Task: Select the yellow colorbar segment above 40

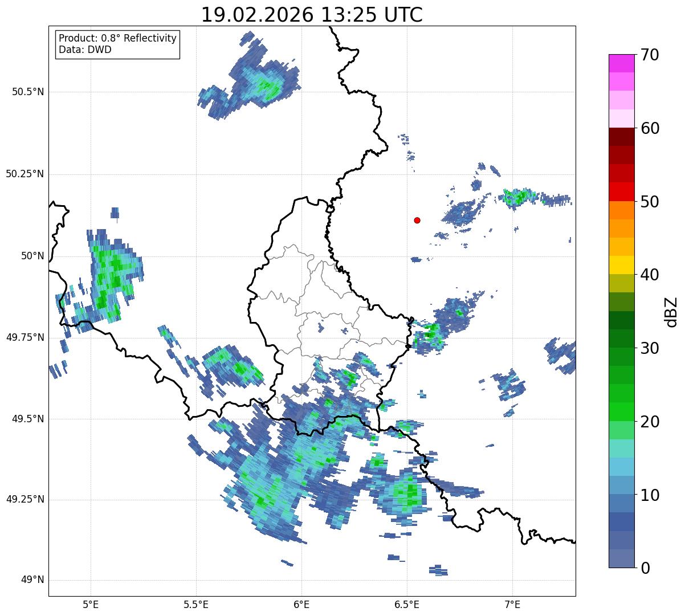Action: 621,265
